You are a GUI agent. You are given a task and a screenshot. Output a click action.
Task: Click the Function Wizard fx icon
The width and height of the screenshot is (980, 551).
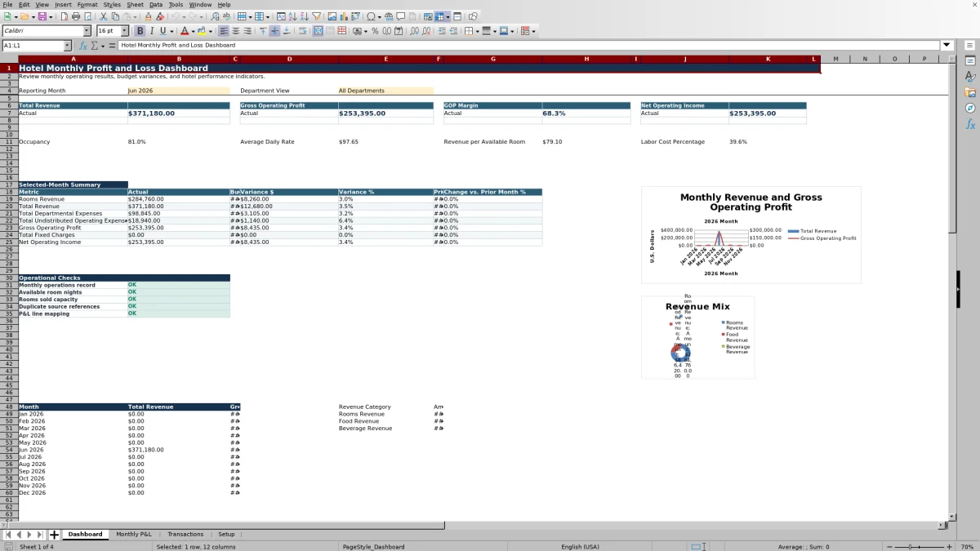click(x=83, y=46)
